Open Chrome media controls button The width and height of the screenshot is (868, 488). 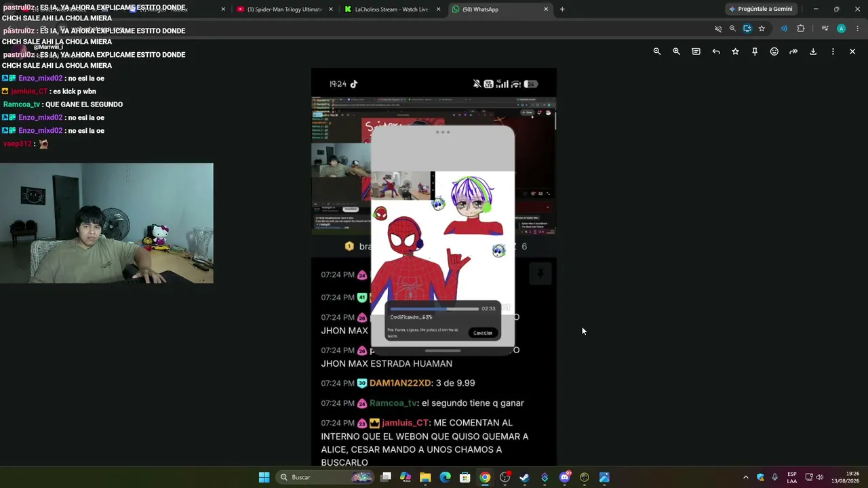pyautogui.click(x=825, y=28)
